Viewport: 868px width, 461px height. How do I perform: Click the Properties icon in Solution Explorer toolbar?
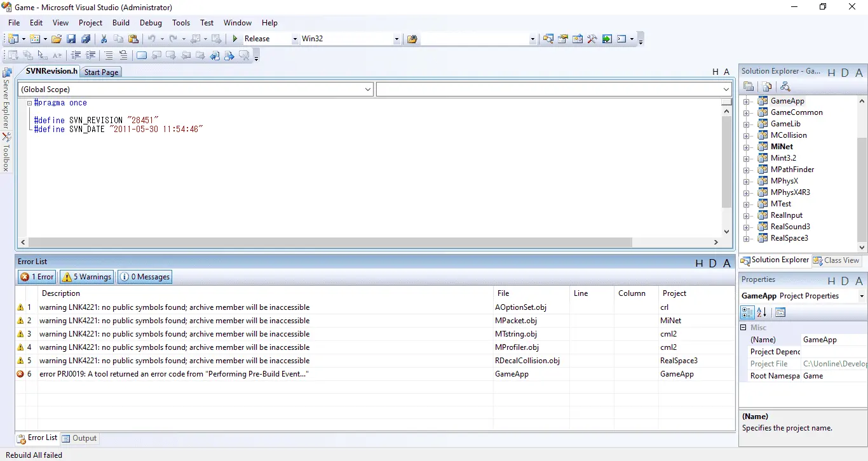click(x=749, y=86)
